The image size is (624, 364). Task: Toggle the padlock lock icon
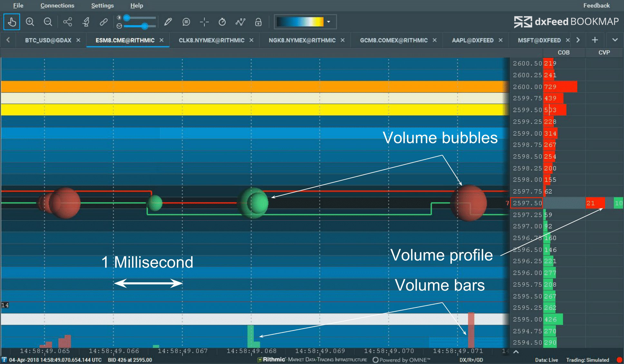258,22
